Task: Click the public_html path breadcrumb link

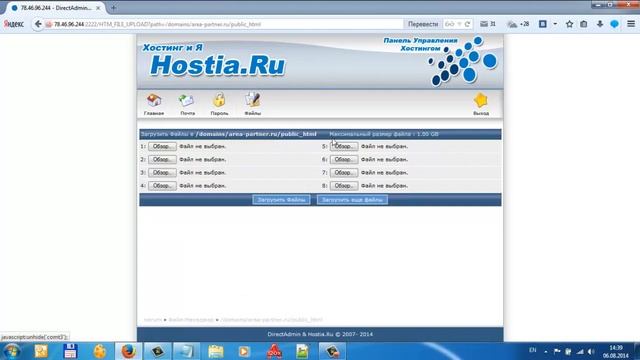Action: (x=271, y=320)
